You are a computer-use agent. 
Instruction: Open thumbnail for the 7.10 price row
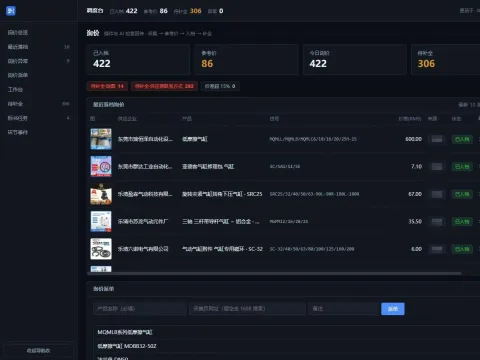(101, 166)
